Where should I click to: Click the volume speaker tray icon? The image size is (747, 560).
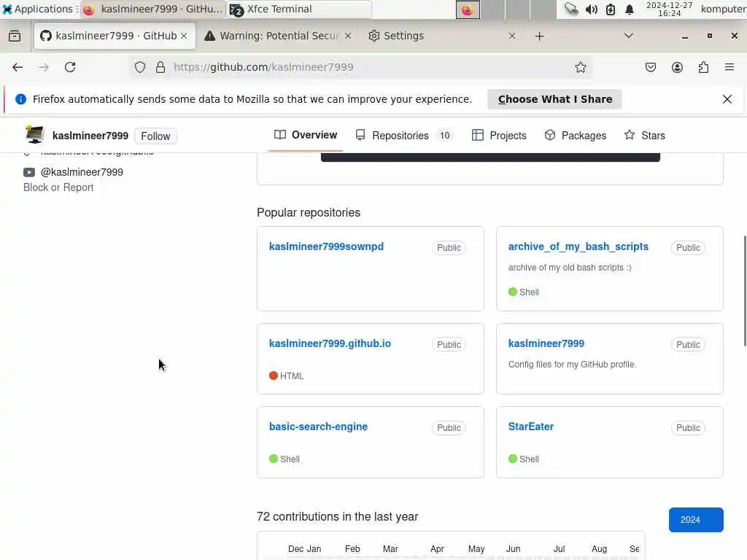point(591,9)
